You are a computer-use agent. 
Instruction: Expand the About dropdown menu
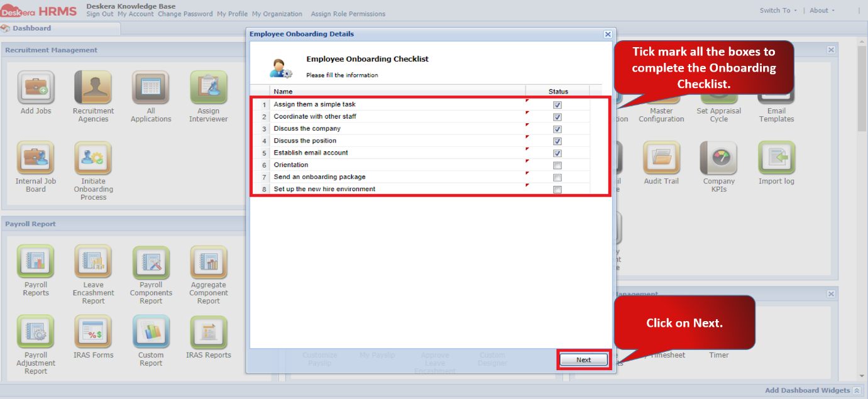click(822, 10)
